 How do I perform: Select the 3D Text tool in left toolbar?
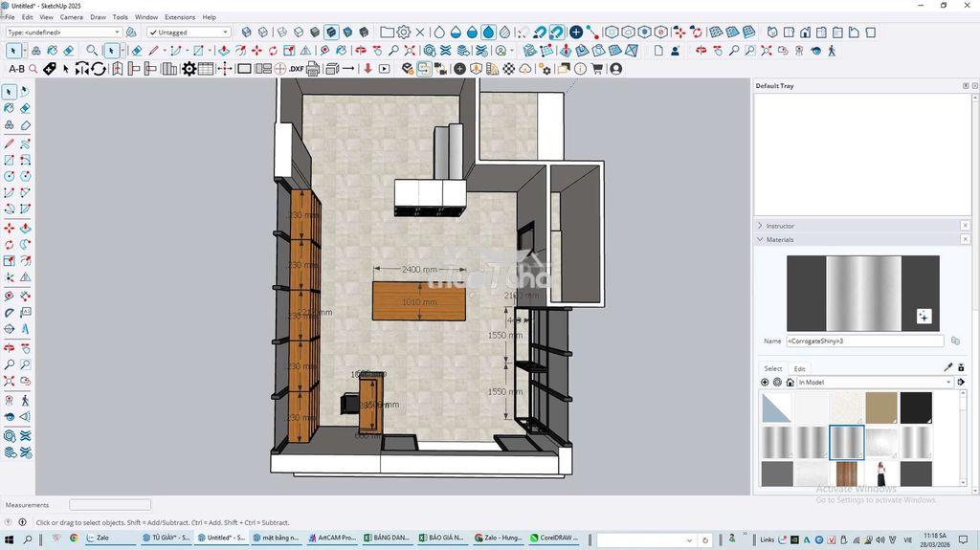(x=26, y=329)
